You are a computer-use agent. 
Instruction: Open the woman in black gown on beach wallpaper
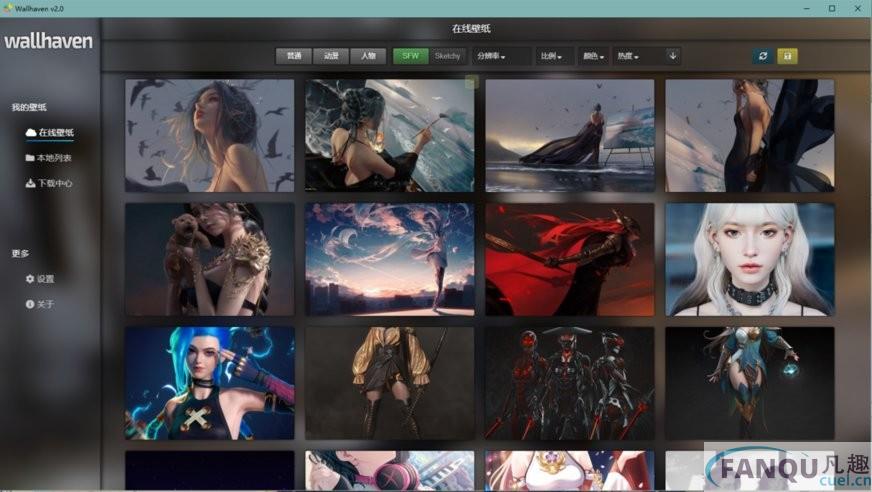570,136
